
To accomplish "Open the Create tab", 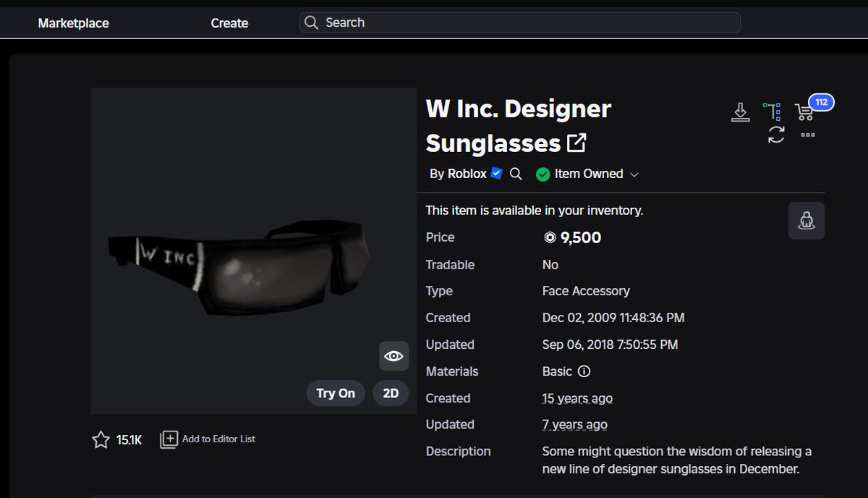I will (229, 23).
